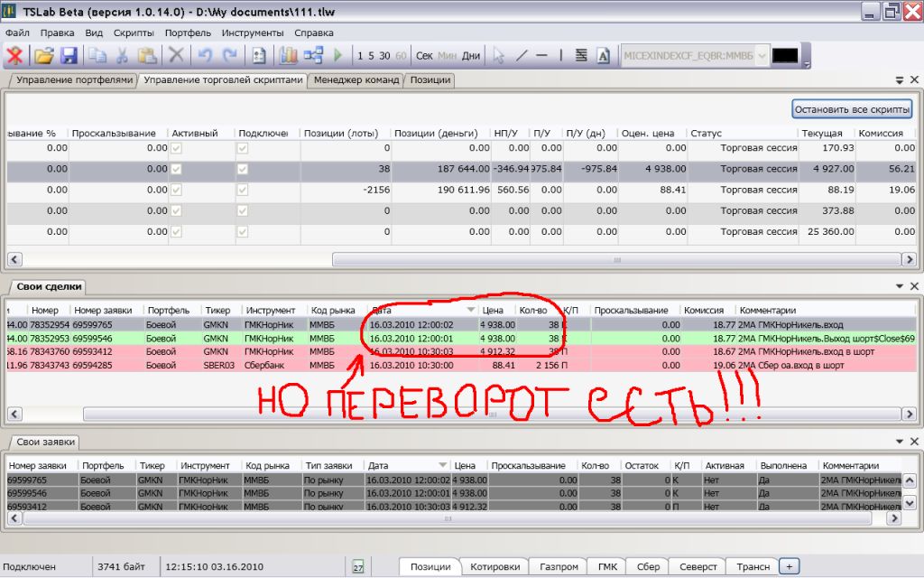Add a new tab with the plus button

[x=790, y=566]
